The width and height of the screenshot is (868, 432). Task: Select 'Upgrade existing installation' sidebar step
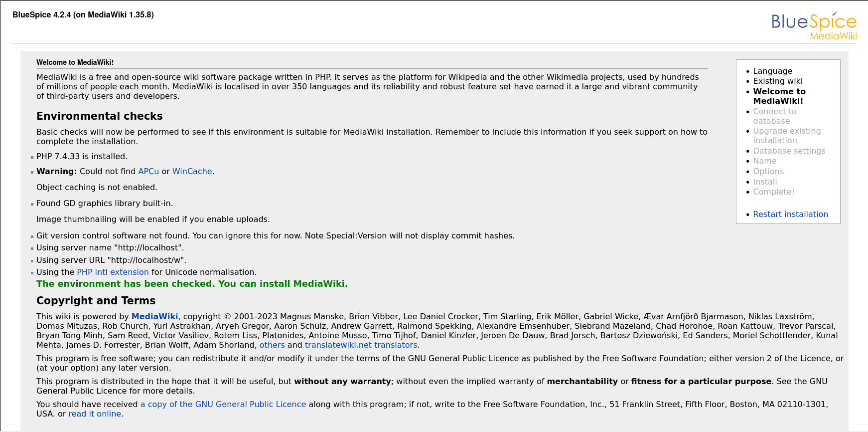click(787, 135)
